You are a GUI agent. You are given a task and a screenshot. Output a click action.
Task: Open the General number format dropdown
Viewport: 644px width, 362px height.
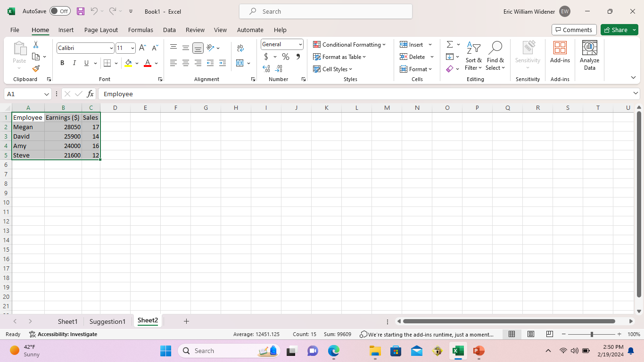tap(300, 44)
